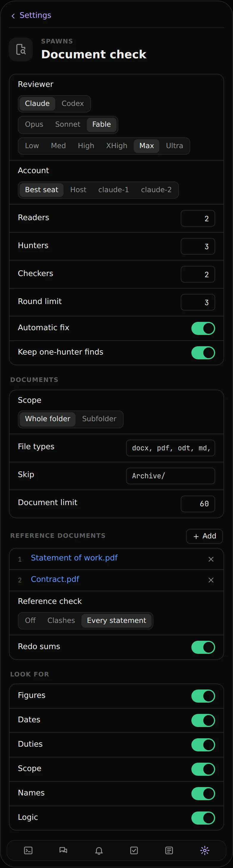Choose the Sonnet model
This screenshot has width=233, height=868.
coord(68,124)
